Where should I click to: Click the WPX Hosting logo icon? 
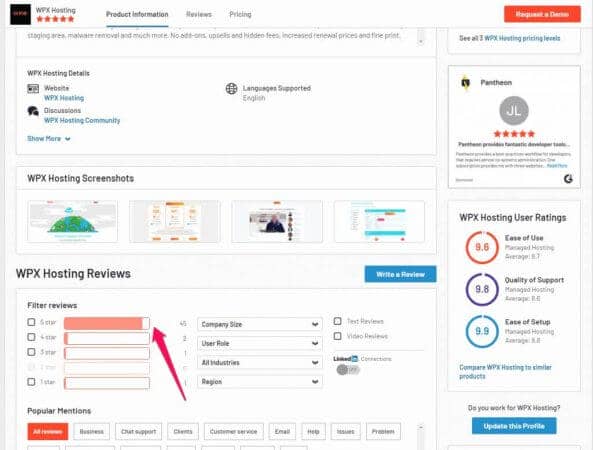pyautogui.click(x=20, y=14)
